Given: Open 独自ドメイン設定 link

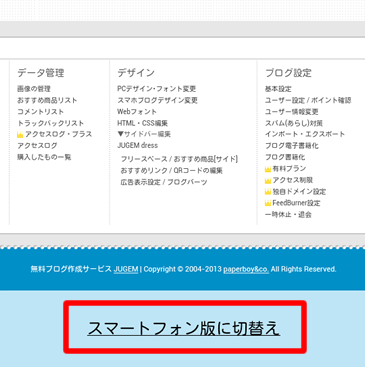Looking at the screenshot, I should (x=299, y=192).
